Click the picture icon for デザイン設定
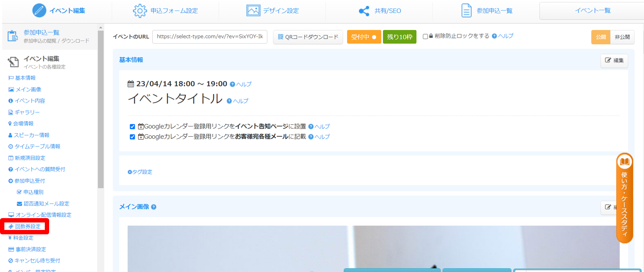Screen dimensions: 644x272 253,11
